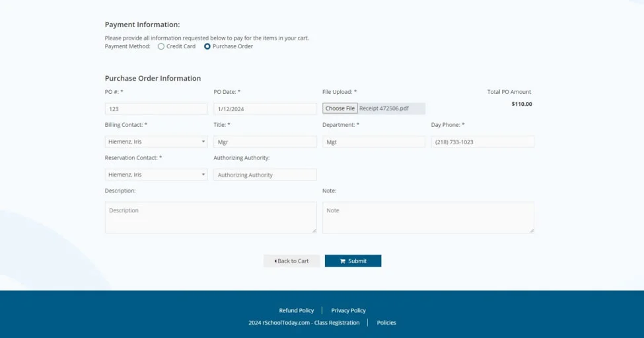Click the Department field containing Mgt
Screen dimensions: 644x338
point(374,142)
